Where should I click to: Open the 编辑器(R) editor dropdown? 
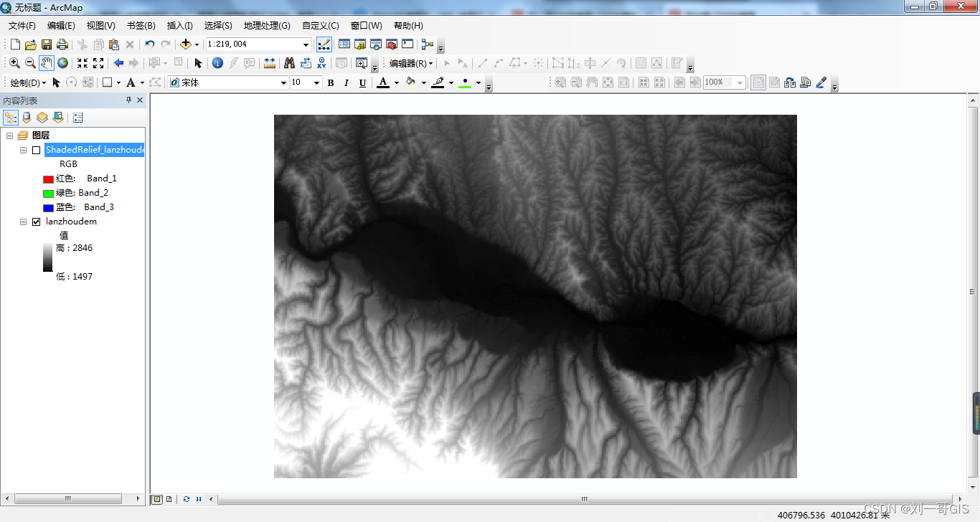411,63
